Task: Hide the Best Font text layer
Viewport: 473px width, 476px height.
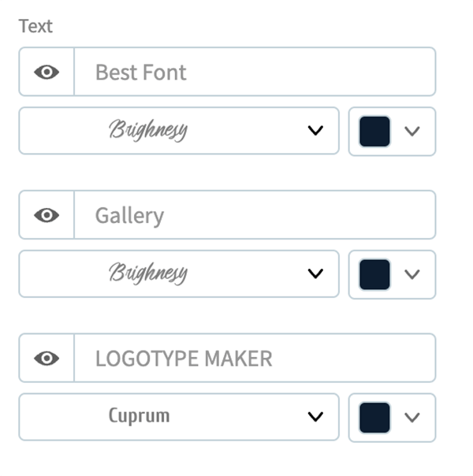Action: point(47,72)
